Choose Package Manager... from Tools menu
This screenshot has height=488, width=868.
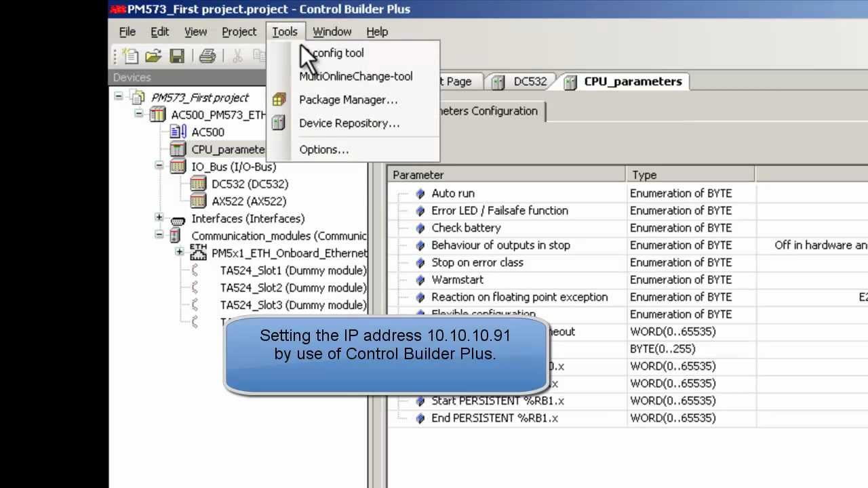pyautogui.click(x=353, y=100)
